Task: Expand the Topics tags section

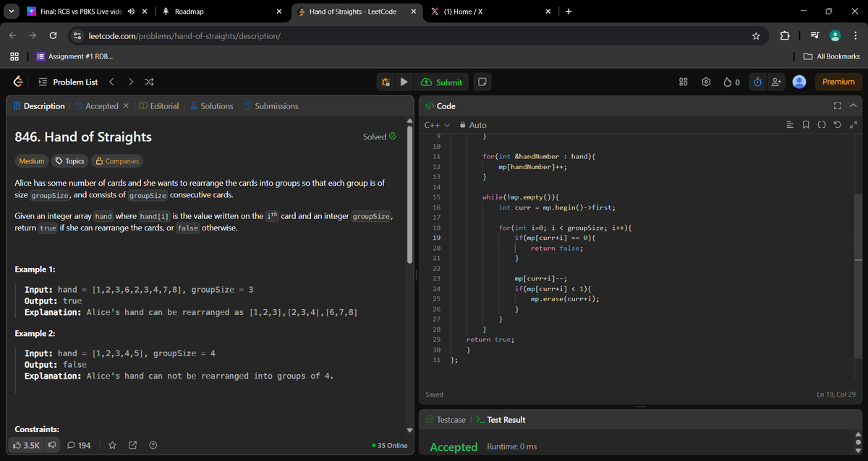Action: click(x=71, y=160)
